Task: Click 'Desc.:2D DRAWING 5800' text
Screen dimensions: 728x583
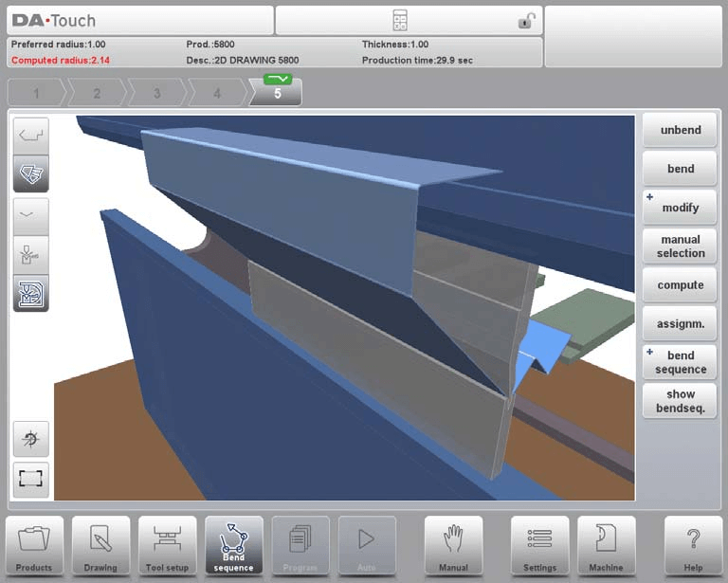Action: point(243,61)
